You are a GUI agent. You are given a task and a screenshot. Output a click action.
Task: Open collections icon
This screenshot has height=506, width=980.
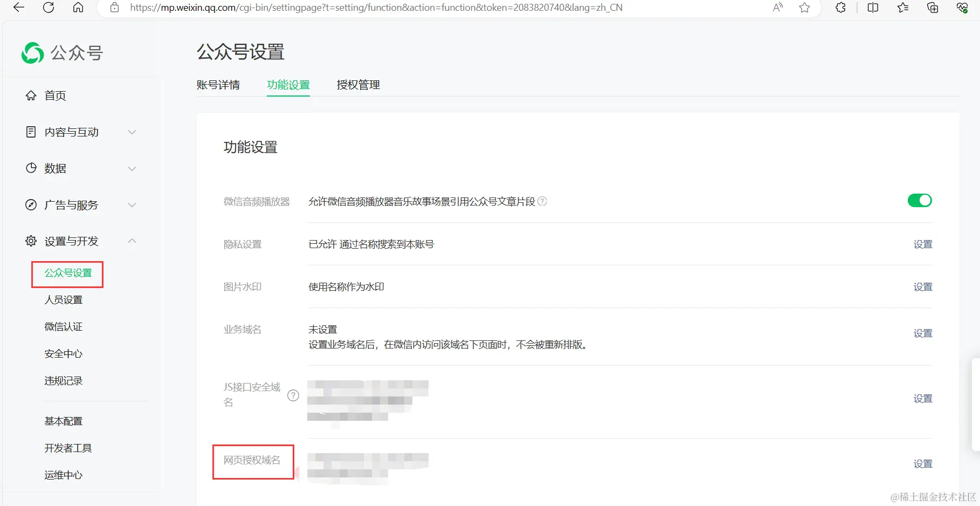[933, 8]
